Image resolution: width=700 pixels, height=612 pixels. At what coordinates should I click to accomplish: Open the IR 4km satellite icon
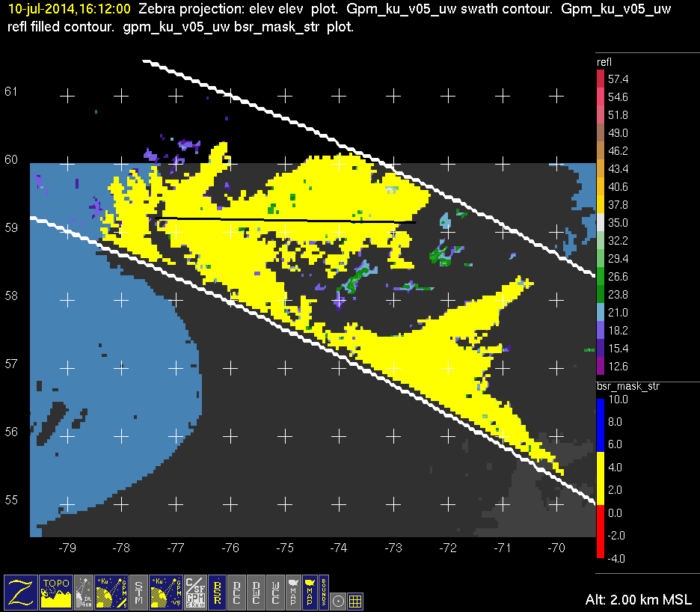tap(85, 592)
